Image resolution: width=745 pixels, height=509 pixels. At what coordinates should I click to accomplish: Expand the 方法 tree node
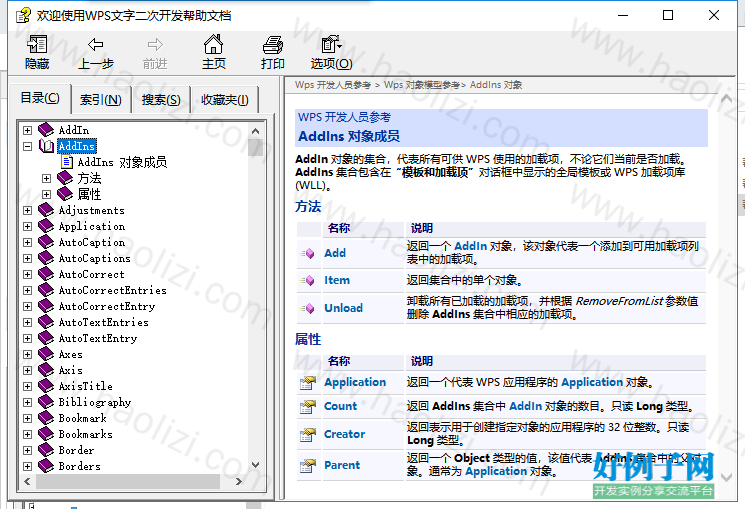click(47, 179)
